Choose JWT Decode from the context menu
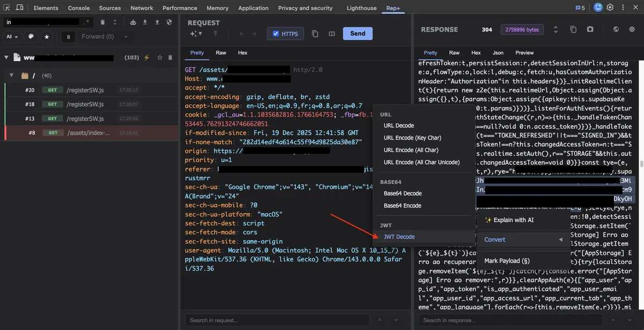The width and height of the screenshot is (644, 330). [x=399, y=237]
